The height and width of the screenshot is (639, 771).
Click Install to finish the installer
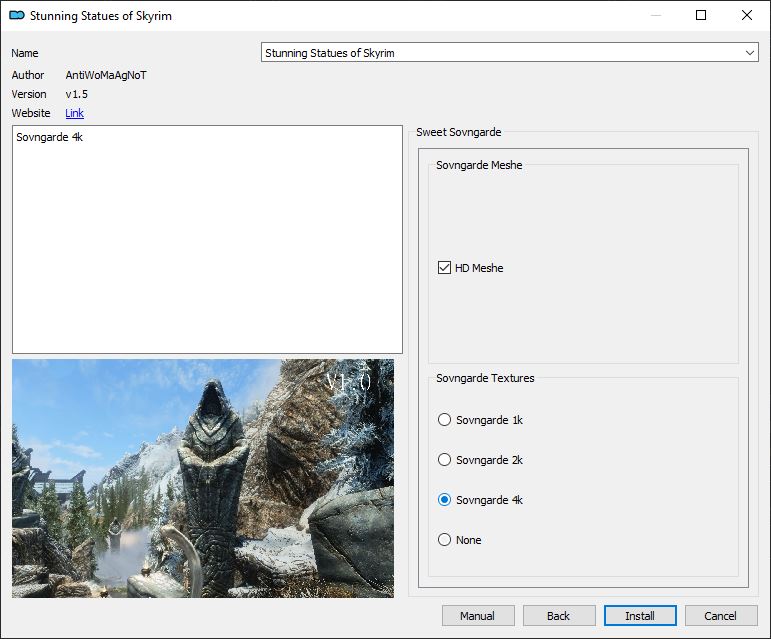coord(640,616)
